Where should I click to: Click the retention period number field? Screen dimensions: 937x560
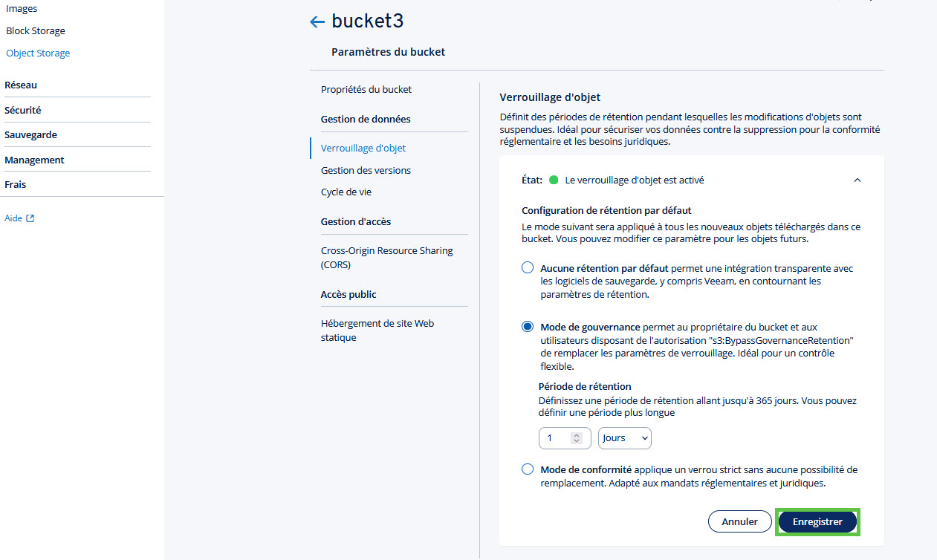coord(565,438)
